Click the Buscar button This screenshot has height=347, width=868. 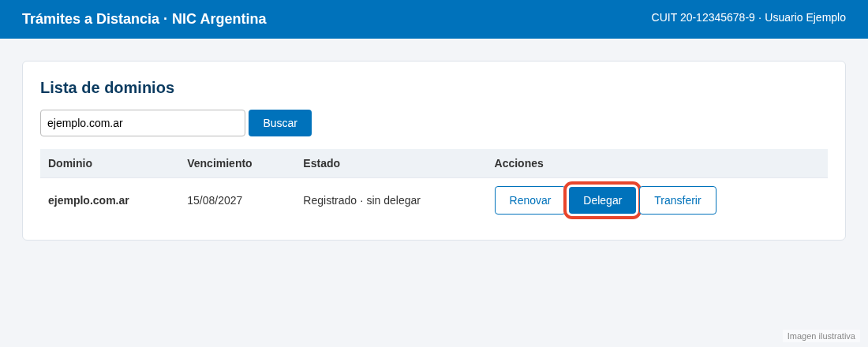click(x=279, y=123)
